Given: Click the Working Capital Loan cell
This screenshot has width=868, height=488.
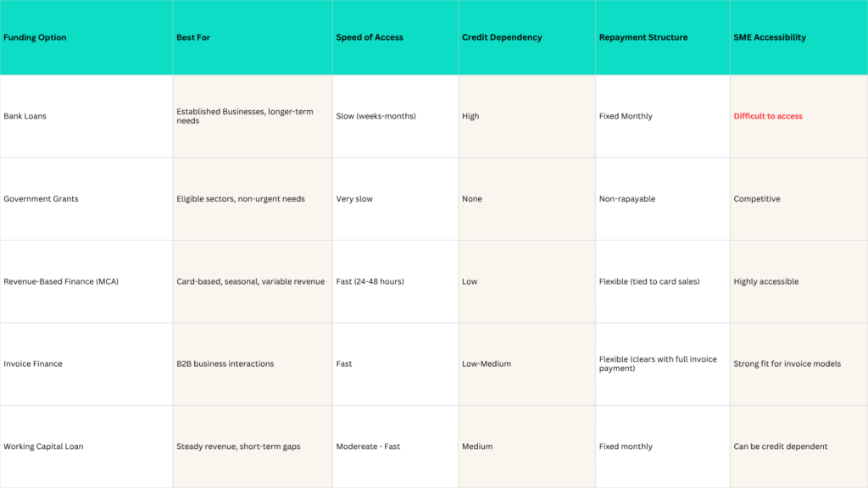Looking at the screenshot, I should coord(43,446).
